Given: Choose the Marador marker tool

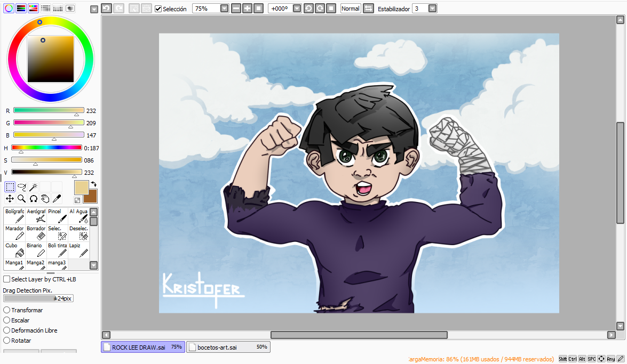Looking at the screenshot, I should 14,233.
